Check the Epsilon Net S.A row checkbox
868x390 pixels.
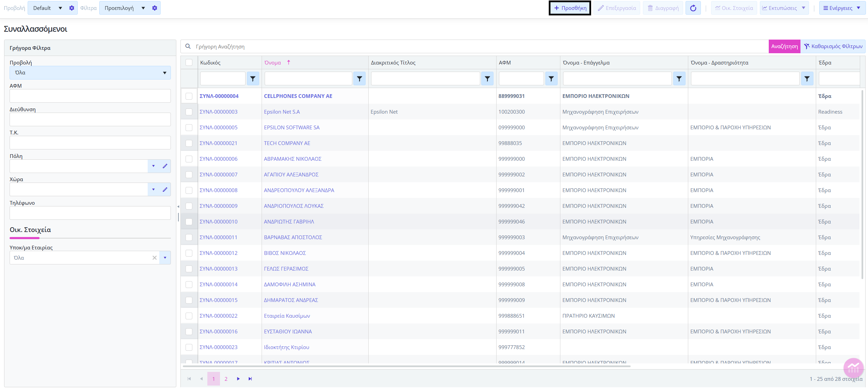tap(189, 112)
